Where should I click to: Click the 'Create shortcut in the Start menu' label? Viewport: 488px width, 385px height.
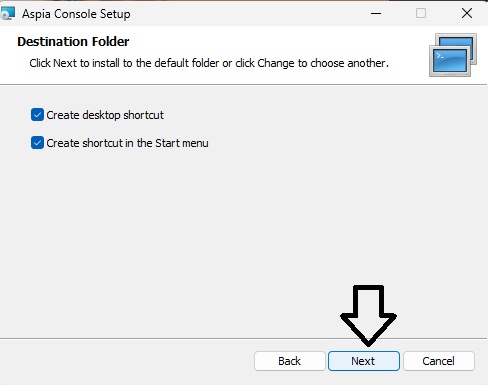click(x=127, y=143)
